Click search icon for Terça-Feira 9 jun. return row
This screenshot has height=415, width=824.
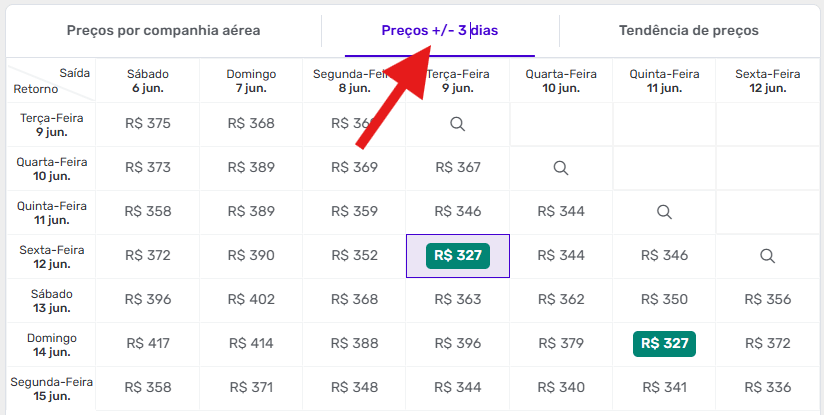(457, 124)
